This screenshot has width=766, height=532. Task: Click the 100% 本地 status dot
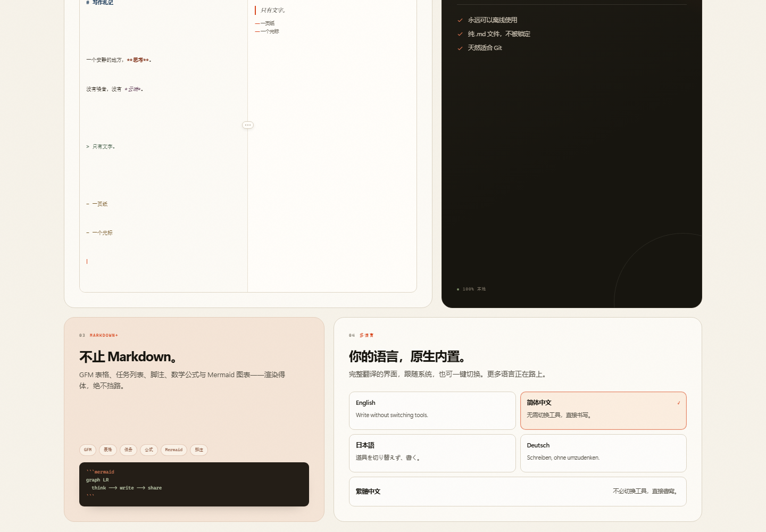[x=458, y=289]
